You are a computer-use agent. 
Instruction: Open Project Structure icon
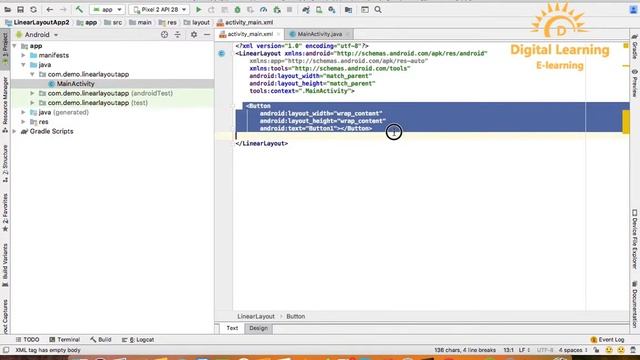[x=348, y=9]
